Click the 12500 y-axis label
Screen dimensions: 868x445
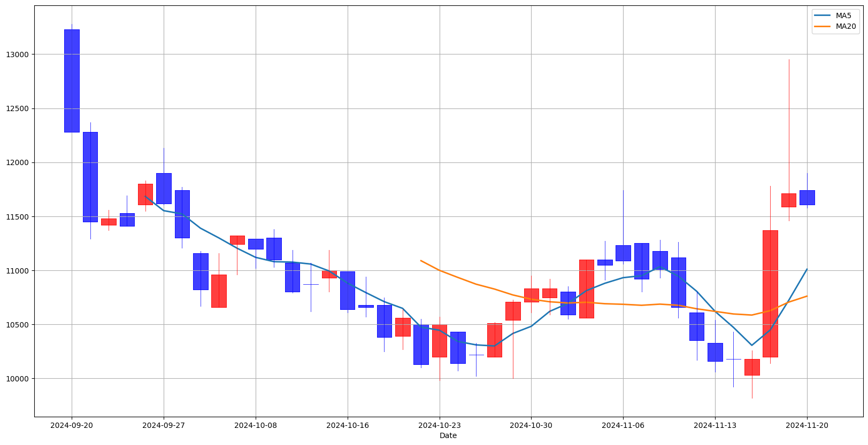[x=19, y=108]
